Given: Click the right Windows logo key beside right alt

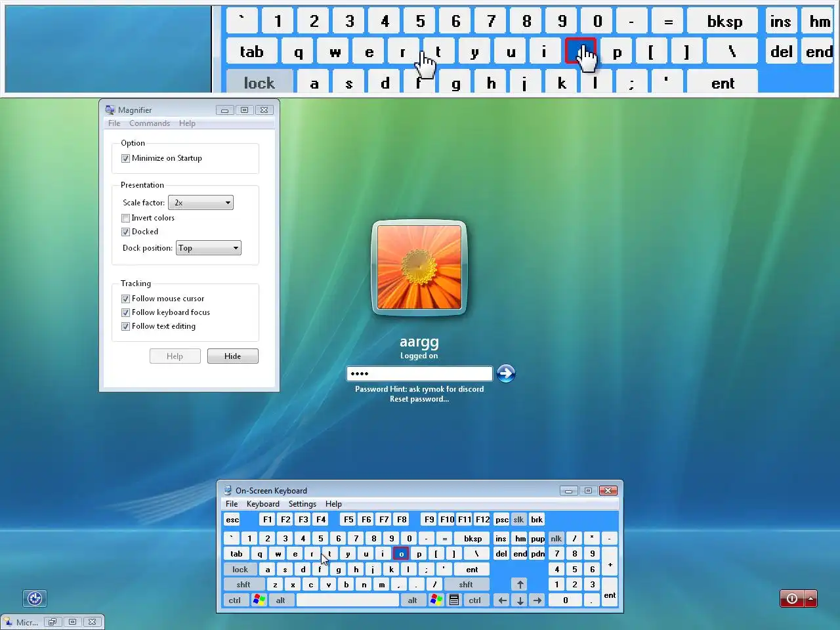Looking at the screenshot, I should coord(436,600).
